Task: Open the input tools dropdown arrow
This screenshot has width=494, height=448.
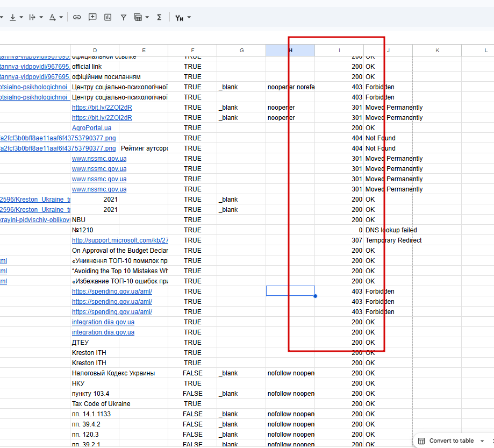Action: coord(189,17)
